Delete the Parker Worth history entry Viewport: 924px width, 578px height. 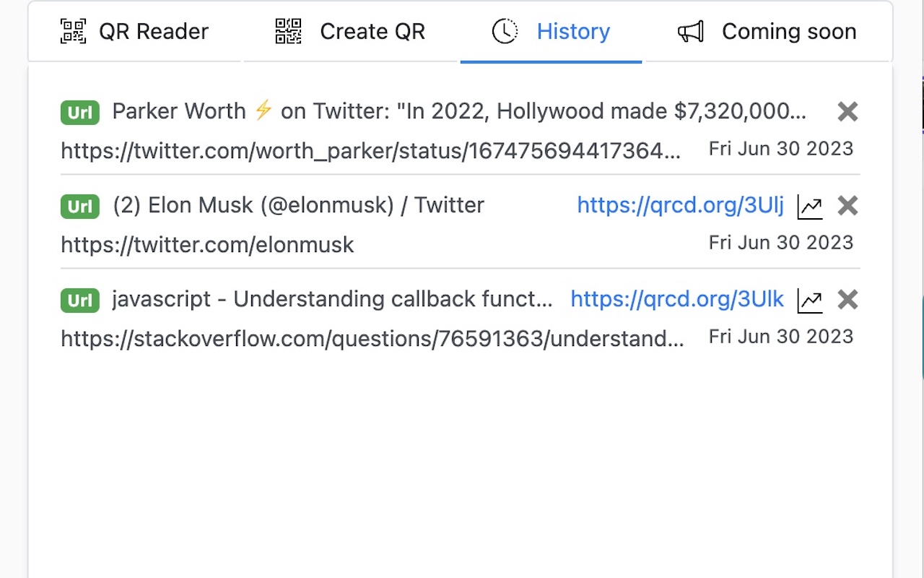(x=847, y=111)
